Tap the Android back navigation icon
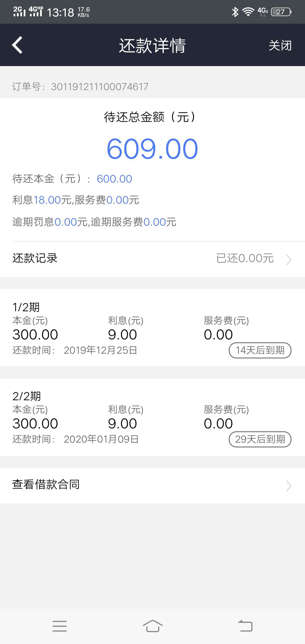 point(245,626)
